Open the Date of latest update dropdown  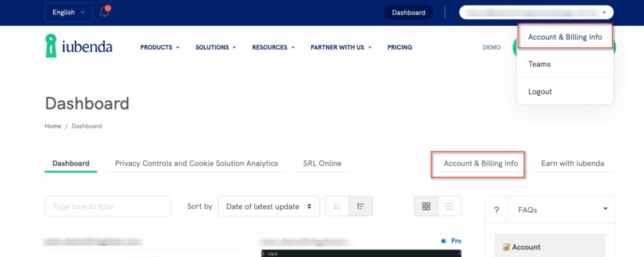point(269,206)
